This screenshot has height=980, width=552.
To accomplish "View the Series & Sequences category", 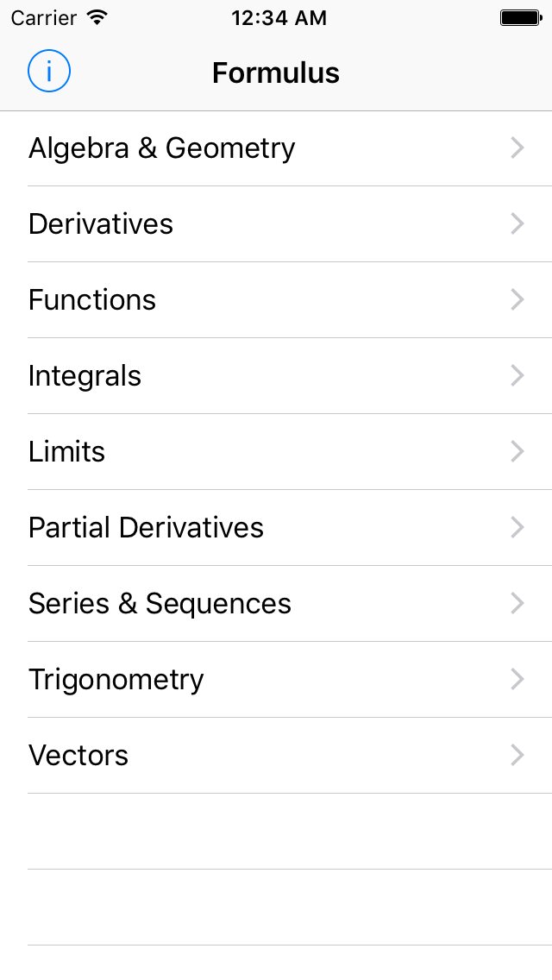I will (160, 604).
